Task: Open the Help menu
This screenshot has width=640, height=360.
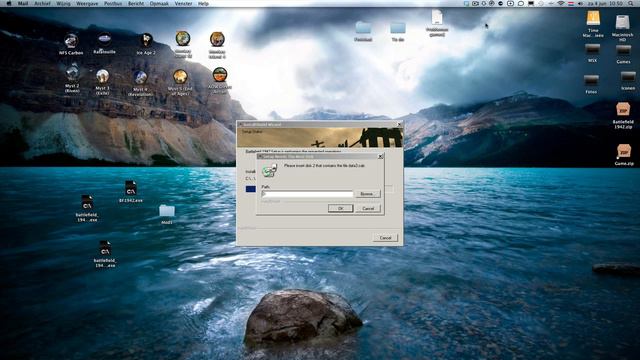Action: 203,3
